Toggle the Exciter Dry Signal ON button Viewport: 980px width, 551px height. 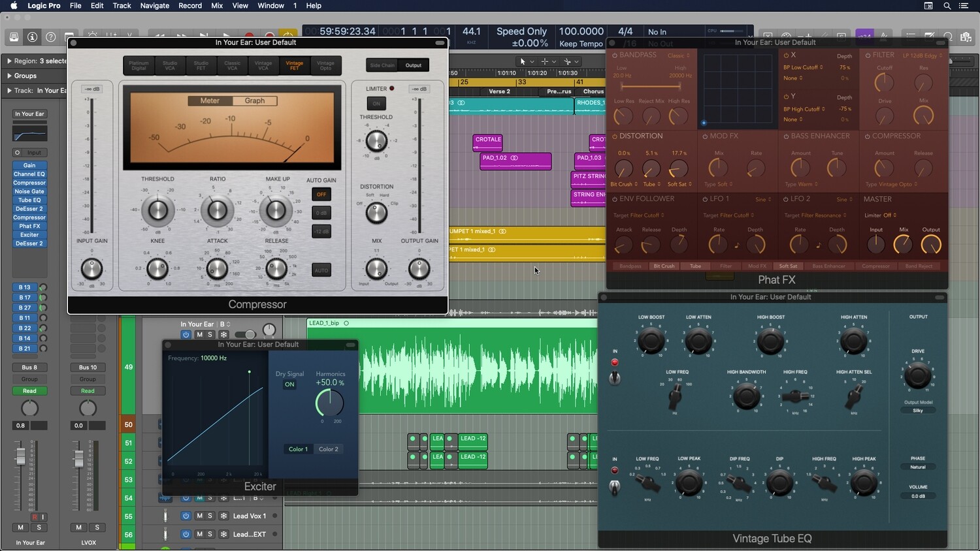(x=289, y=385)
